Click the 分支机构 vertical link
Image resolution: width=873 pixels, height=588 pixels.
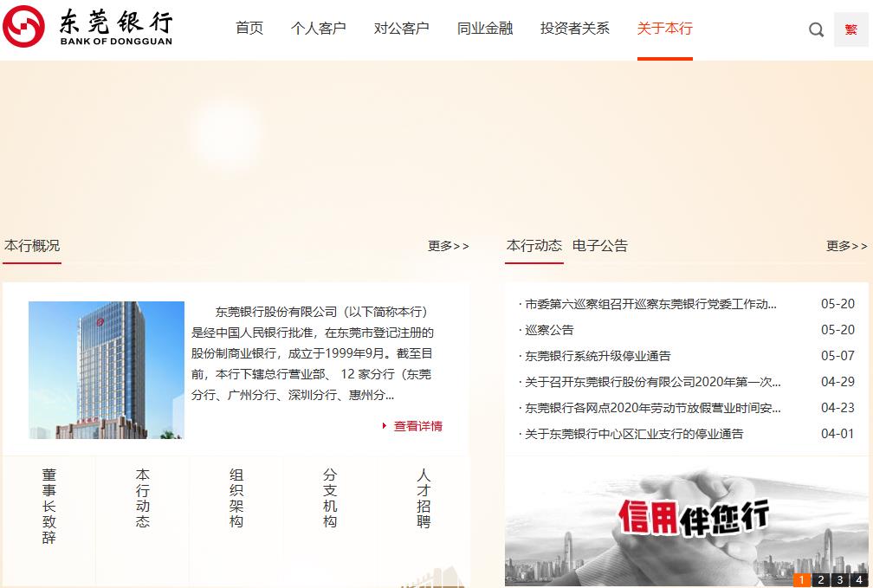click(x=330, y=498)
